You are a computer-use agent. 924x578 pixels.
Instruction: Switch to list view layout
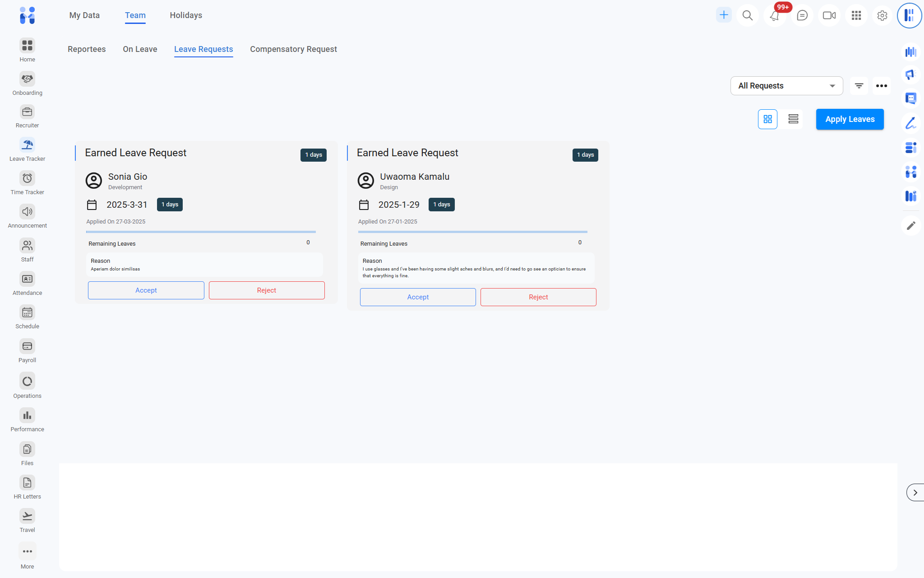(793, 119)
